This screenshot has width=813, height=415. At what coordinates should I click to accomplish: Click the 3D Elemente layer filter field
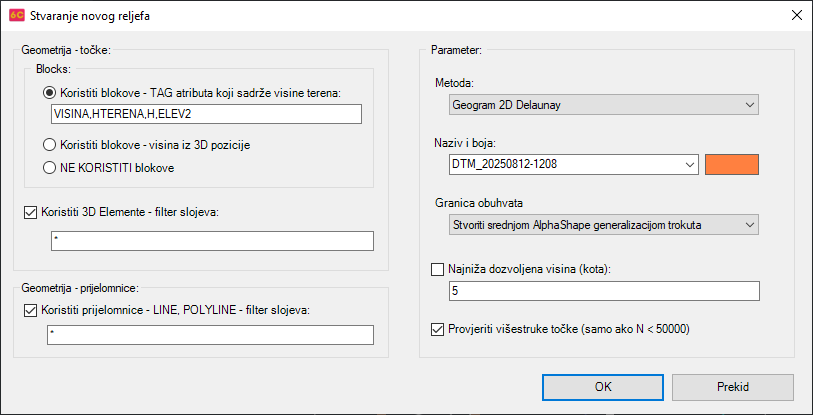pyautogui.click(x=211, y=241)
